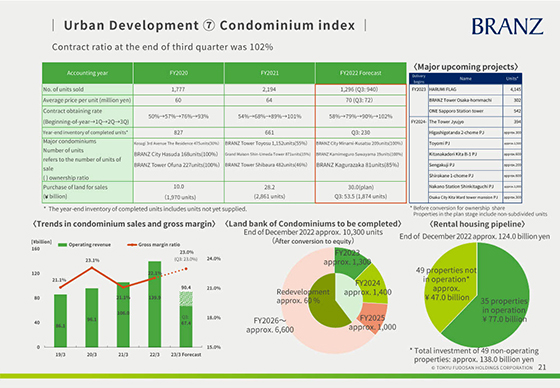
Task: Click the '827' inventory cell
Action: tap(178, 133)
